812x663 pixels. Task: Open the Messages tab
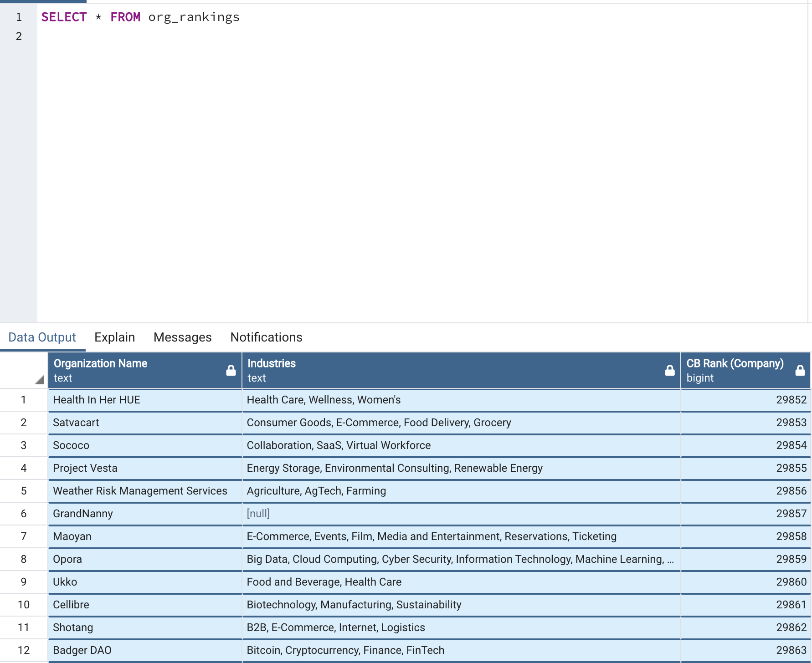tap(182, 337)
